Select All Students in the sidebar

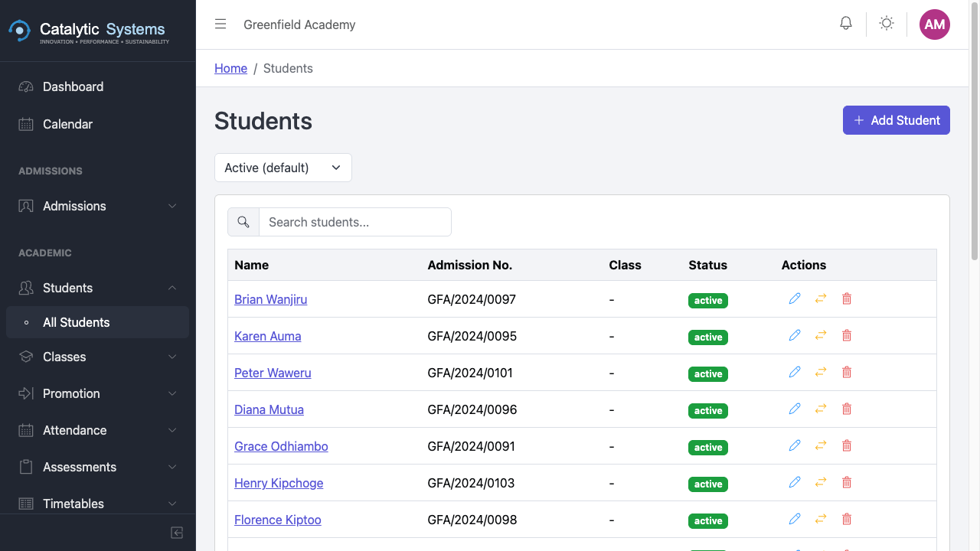click(98, 322)
